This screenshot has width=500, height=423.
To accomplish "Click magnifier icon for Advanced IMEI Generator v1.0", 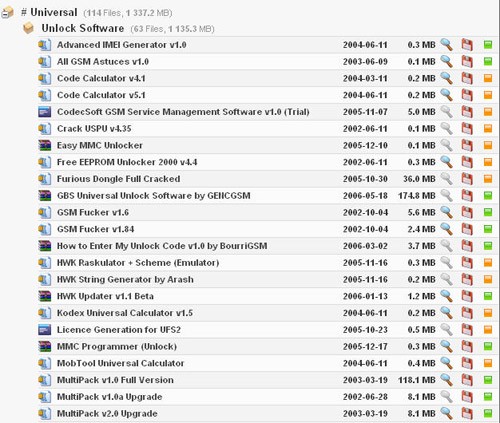I will [x=446, y=45].
